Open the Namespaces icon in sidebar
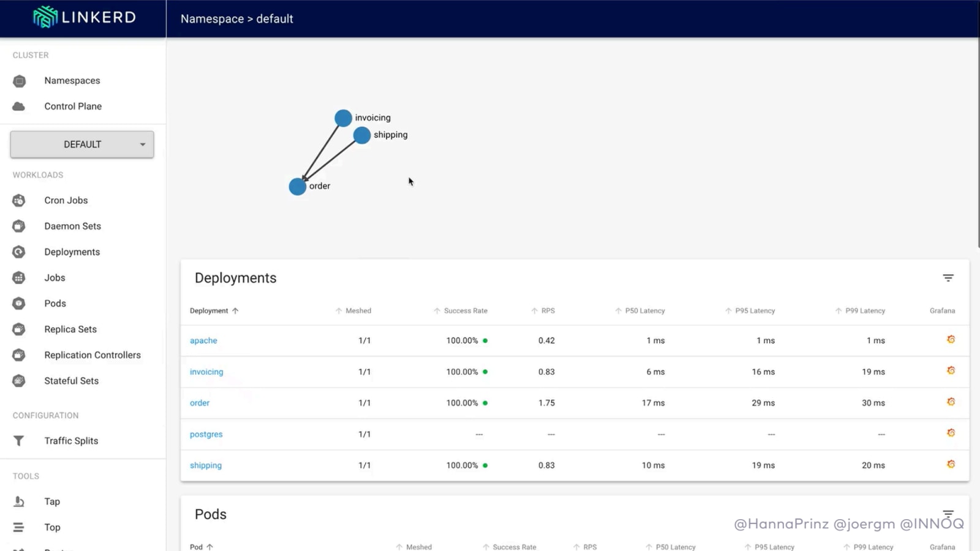 click(19, 81)
